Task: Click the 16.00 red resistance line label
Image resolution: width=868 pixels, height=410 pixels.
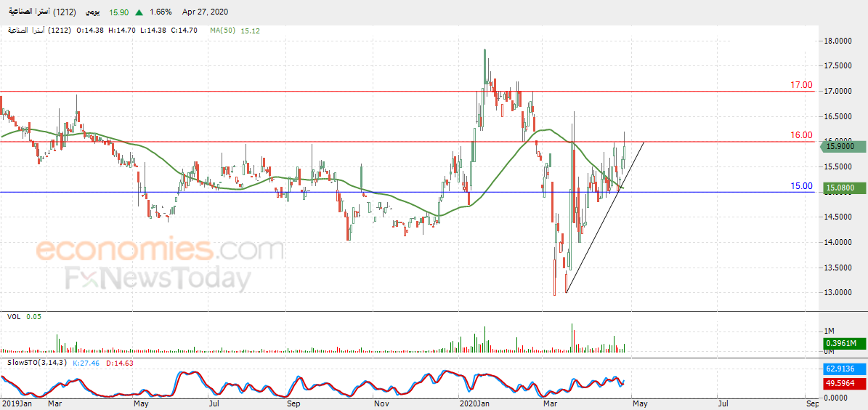Action: pyautogui.click(x=801, y=135)
